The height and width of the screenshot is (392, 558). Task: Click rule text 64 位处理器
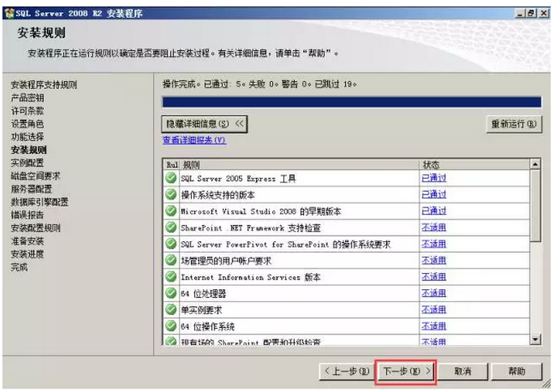pos(203,294)
